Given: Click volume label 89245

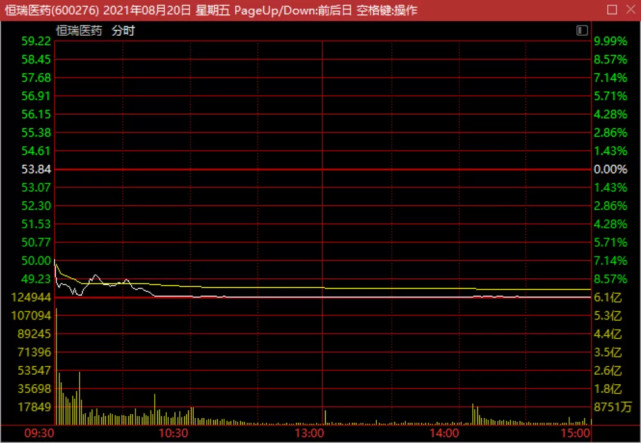Looking at the screenshot, I should [34, 334].
